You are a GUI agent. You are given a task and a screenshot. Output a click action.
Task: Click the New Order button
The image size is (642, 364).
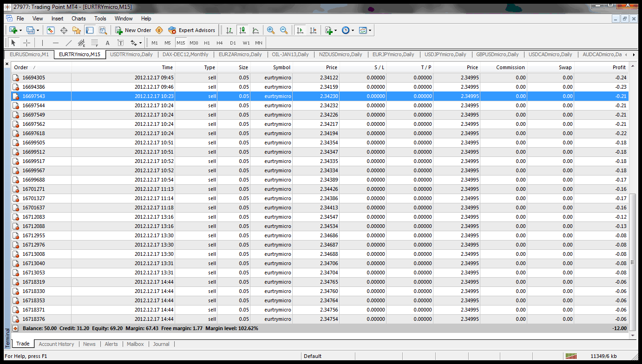(x=133, y=30)
